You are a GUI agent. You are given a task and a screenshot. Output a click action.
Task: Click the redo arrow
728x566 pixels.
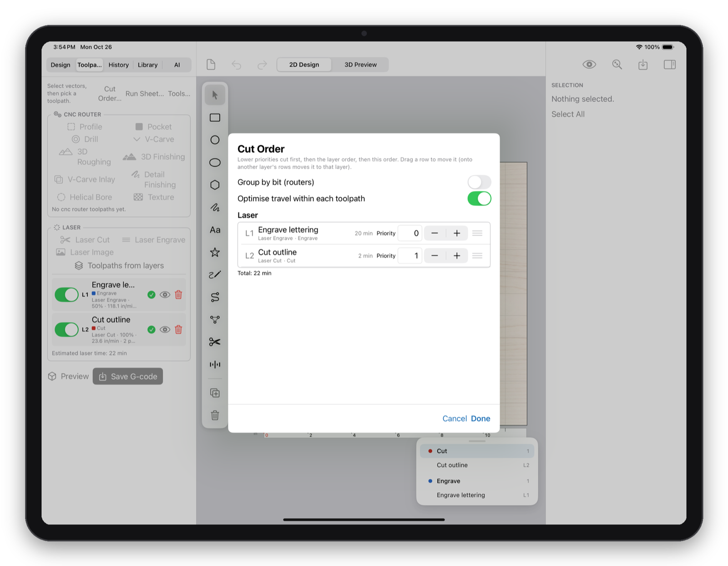point(262,65)
